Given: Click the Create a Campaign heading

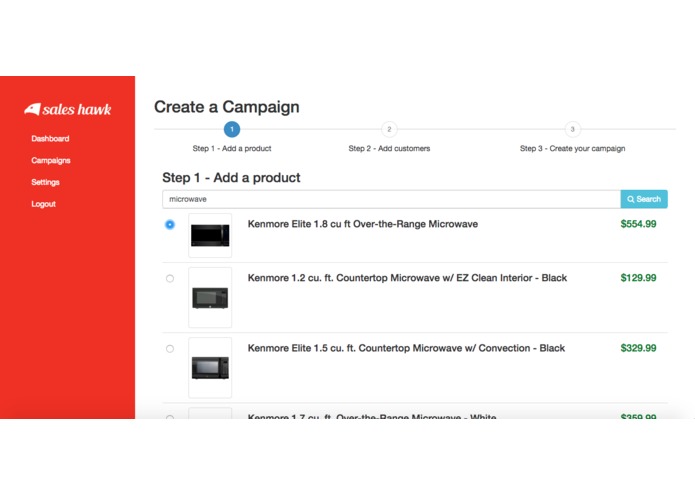Looking at the screenshot, I should 226,107.
